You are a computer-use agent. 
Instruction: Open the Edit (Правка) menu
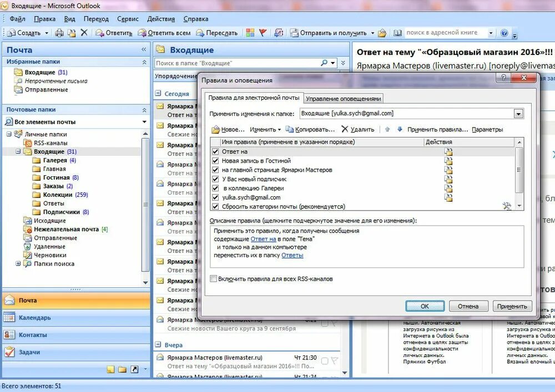pos(44,19)
